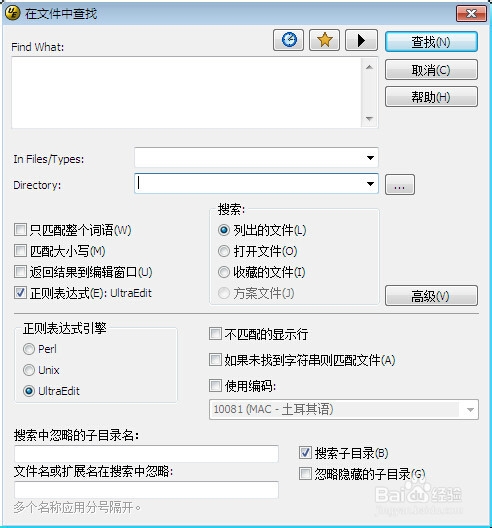
Task: Click the 文件名或扩展名在搜索中忽略 input field
Action: tap(146, 490)
